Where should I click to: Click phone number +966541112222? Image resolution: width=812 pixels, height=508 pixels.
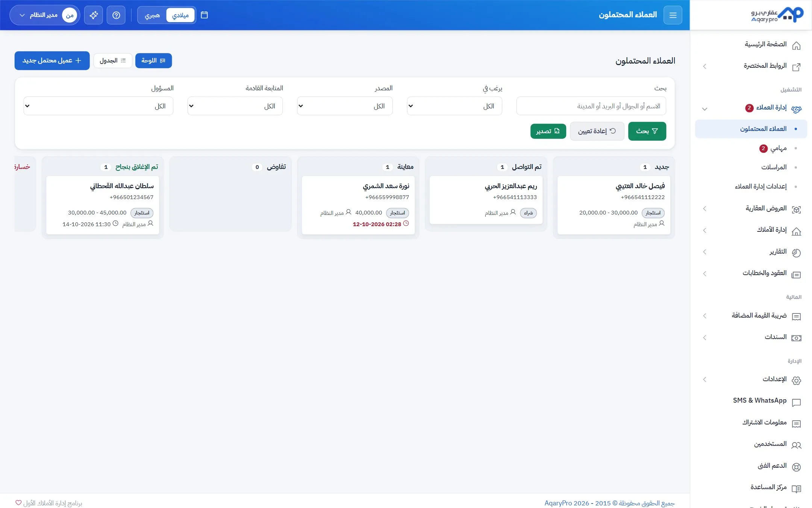point(642,197)
